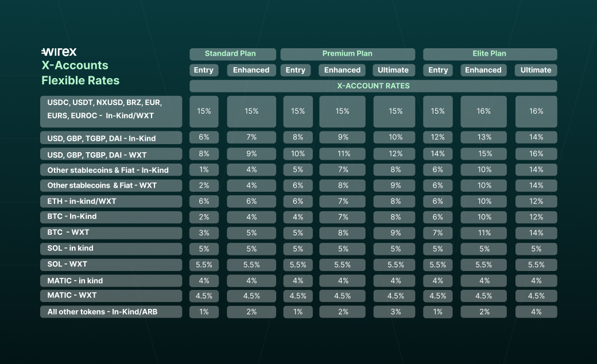
Task: Click 5% in Other stablecoins In-Kind row
Action: pyautogui.click(x=298, y=170)
